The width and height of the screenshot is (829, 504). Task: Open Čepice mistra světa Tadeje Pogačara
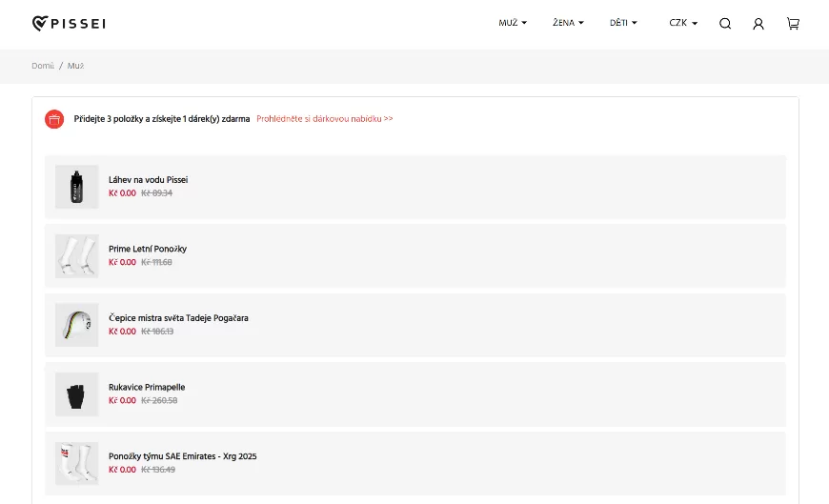(x=178, y=318)
